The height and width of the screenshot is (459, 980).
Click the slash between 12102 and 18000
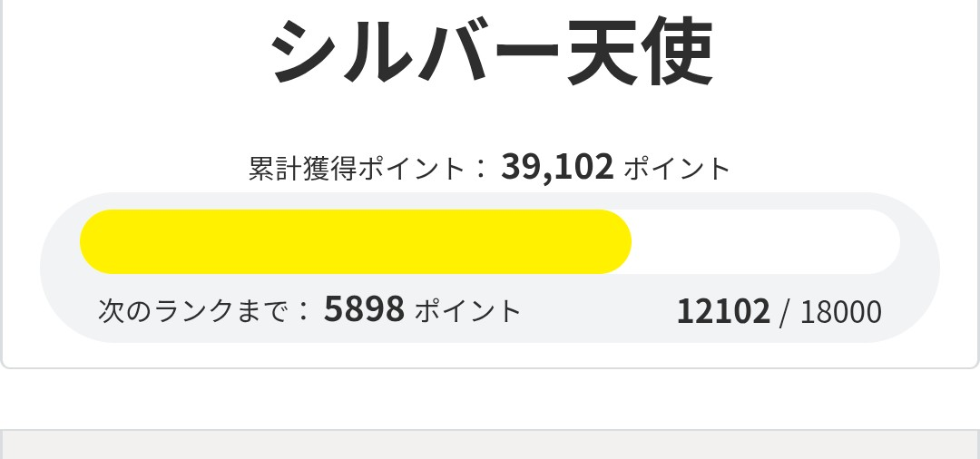784,312
